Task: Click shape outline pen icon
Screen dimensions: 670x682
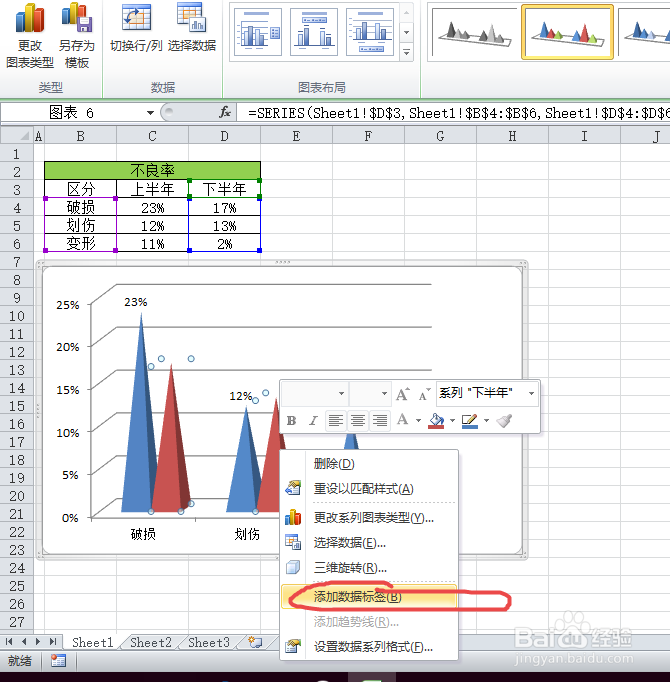Action: [470, 421]
